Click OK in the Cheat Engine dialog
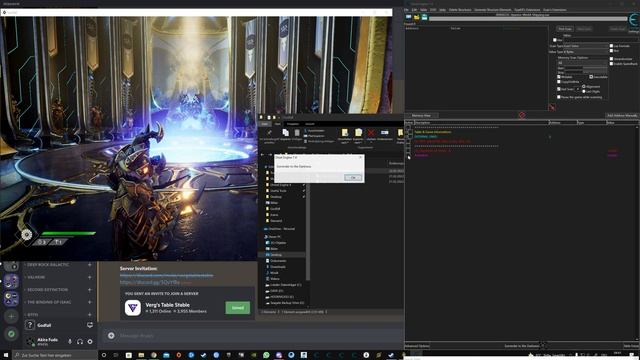 (353, 178)
